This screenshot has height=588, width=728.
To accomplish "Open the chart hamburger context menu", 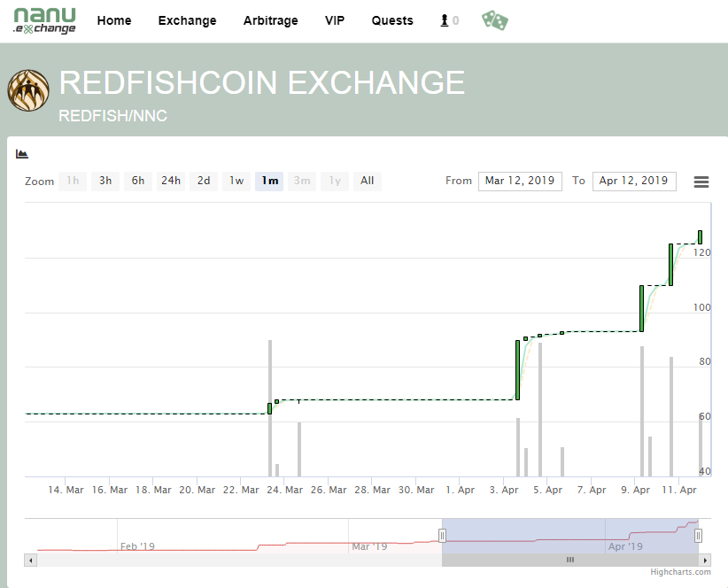I will tap(701, 182).
